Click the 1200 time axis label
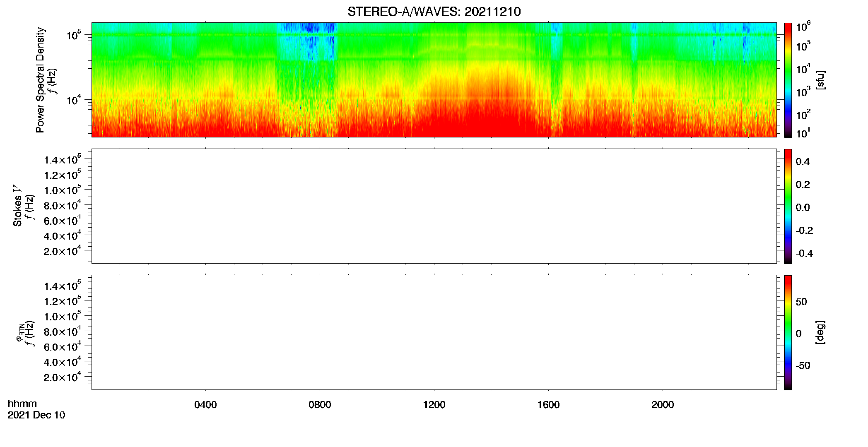The height and width of the screenshot is (447, 868). click(x=434, y=405)
